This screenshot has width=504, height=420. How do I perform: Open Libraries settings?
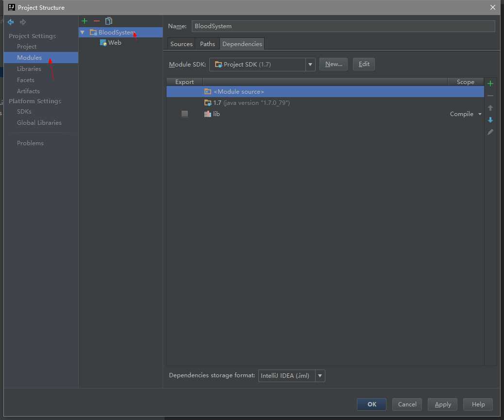[29, 69]
